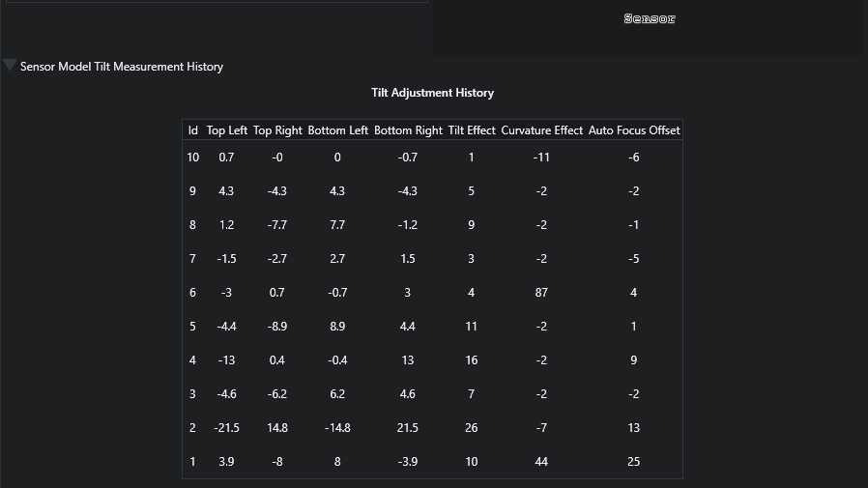Collapse the Sensor Model Tilt Measurement History section
Image resolution: width=868 pixels, height=488 pixels.
[10, 66]
